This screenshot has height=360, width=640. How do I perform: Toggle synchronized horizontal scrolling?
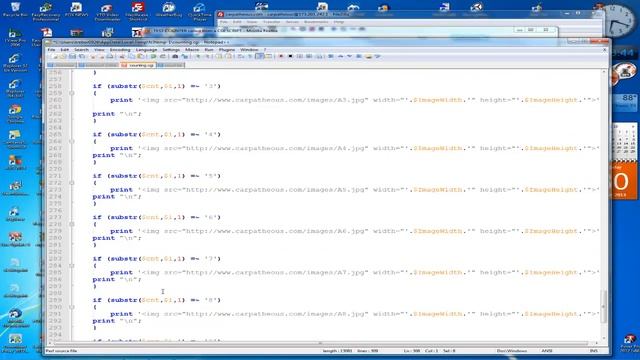pos(229,56)
